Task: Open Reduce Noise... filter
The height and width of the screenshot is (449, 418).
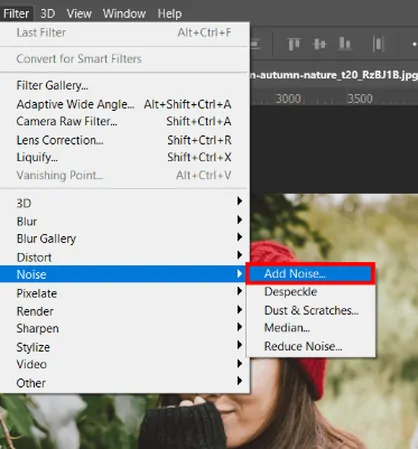Action: 311,346
